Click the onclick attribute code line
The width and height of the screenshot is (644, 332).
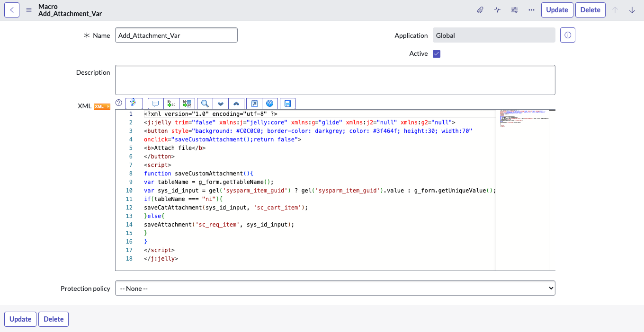[223, 140]
